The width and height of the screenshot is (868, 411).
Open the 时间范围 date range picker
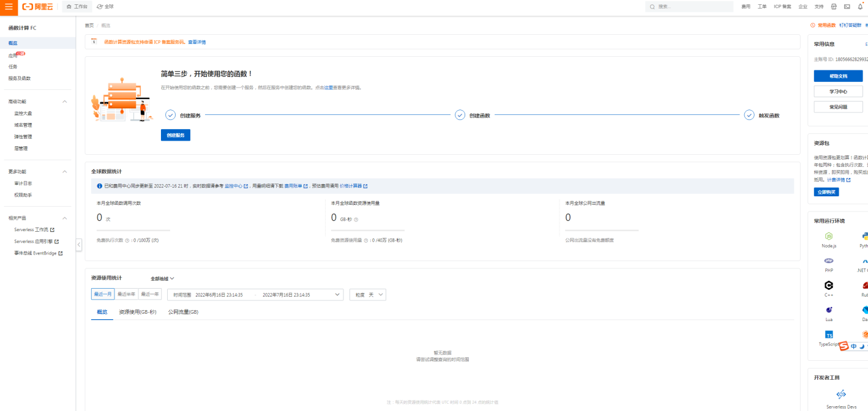pos(255,295)
